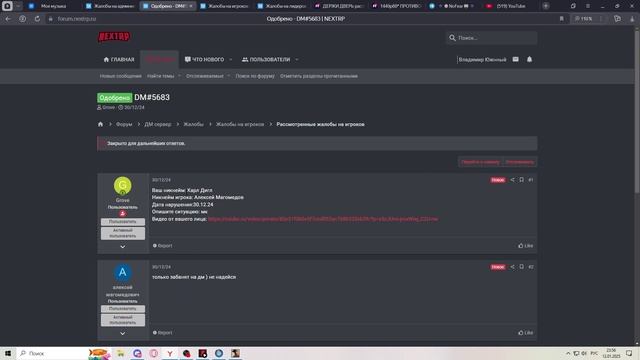This screenshot has width=640, height=360.
Task: Open Grove's yellow G avatar
Action: pos(122,186)
